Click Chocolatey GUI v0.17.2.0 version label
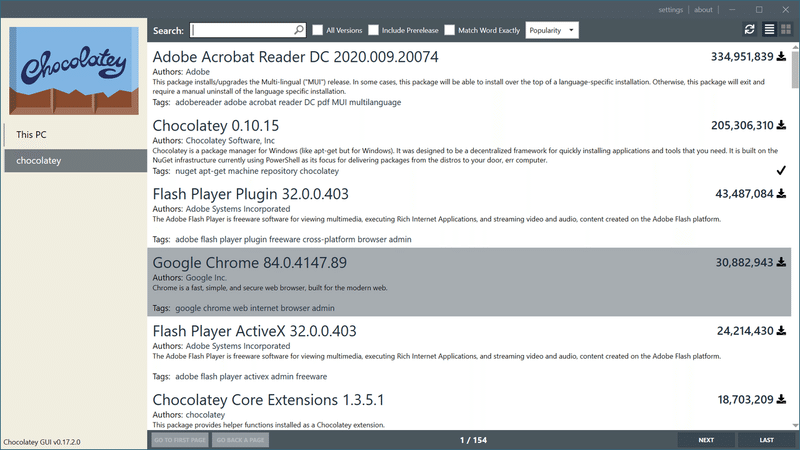Image resolution: width=800 pixels, height=450 pixels. click(x=42, y=442)
